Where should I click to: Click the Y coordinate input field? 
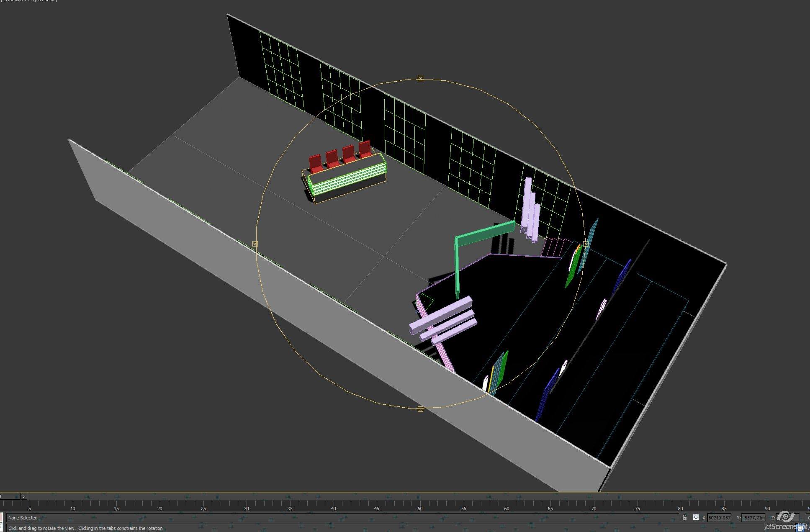tap(753, 518)
